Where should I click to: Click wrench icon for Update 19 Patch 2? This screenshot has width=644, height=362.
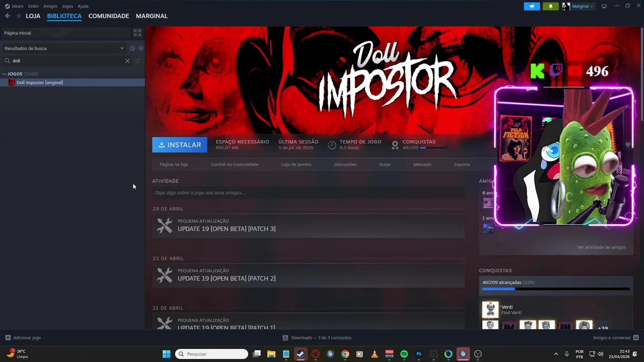click(165, 275)
